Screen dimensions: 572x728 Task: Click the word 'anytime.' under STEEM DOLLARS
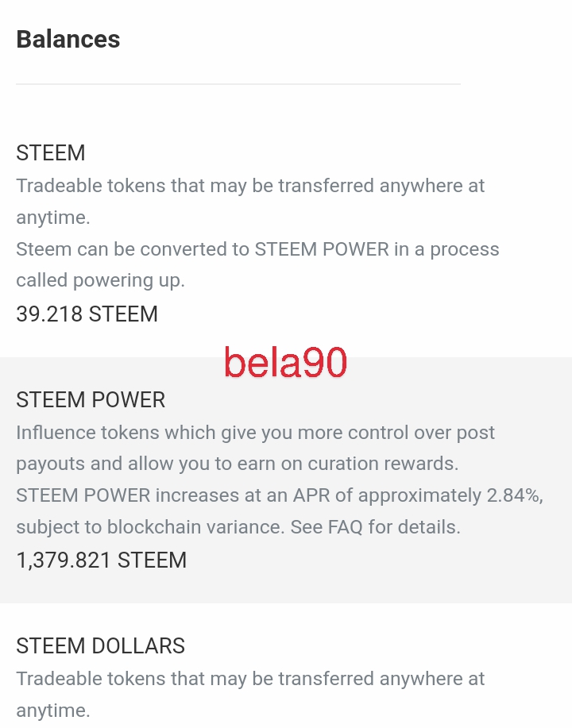pyautogui.click(x=53, y=710)
